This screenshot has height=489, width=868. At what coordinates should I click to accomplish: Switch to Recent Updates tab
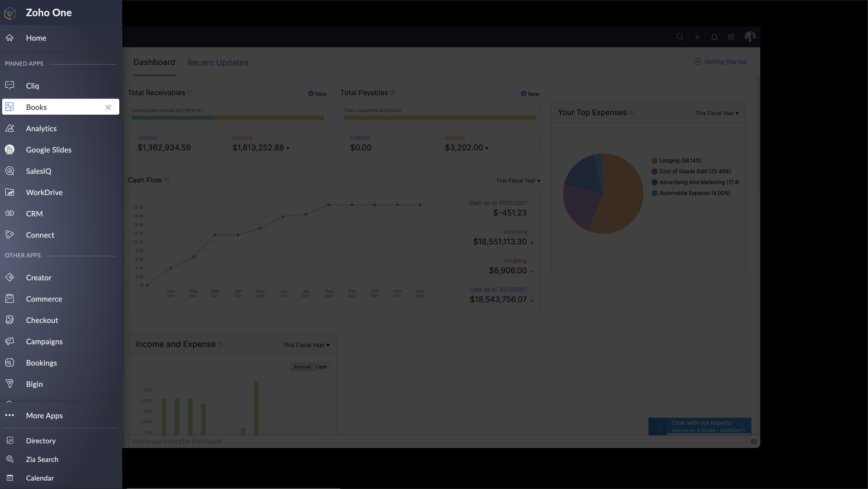[x=217, y=63]
